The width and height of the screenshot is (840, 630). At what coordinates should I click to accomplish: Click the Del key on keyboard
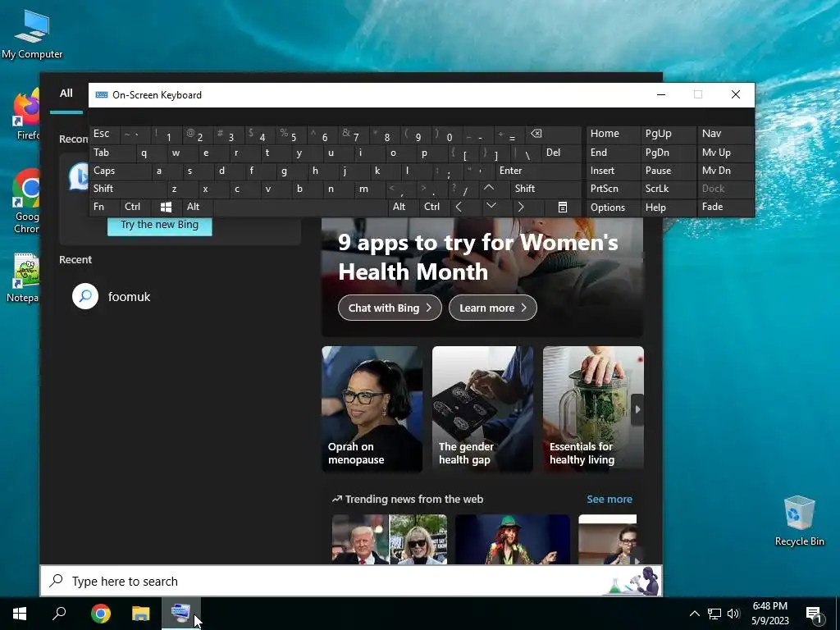coord(561,153)
